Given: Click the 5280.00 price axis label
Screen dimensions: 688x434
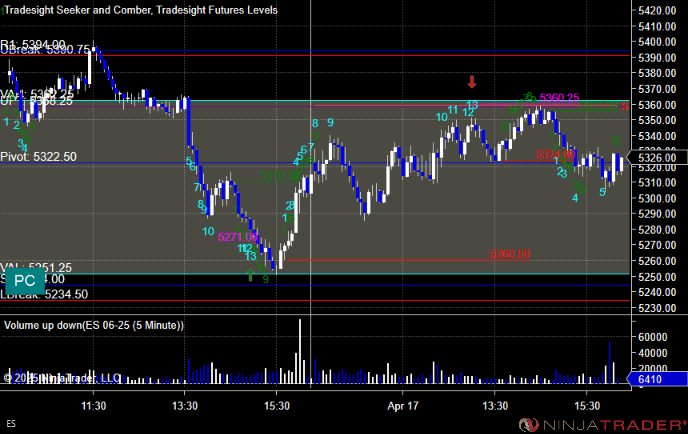Looking at the screenshot, I should pyautogui.click(x=657, y=230).
